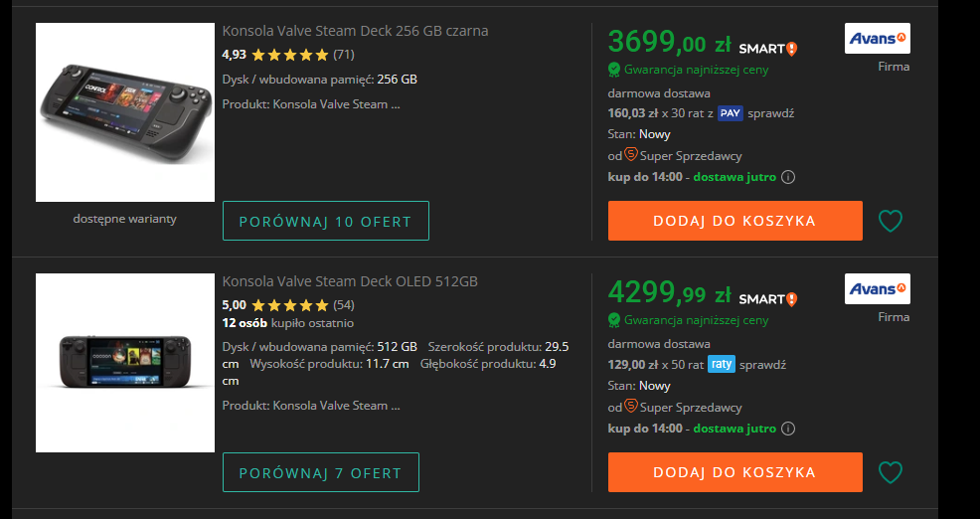Click SMART badge beside 3699,00 zł price
The width and height of the screenshot is (980, 519).
pyautogui.click(x=768, y=48)
